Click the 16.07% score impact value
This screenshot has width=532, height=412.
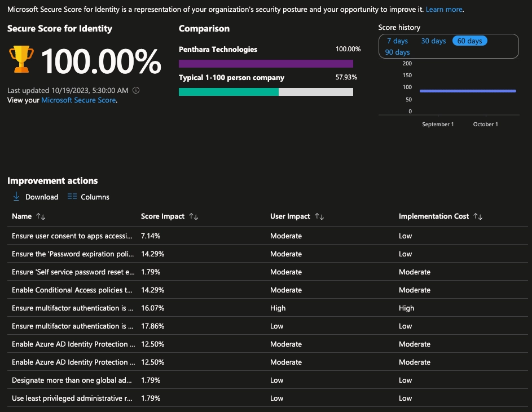153,308
